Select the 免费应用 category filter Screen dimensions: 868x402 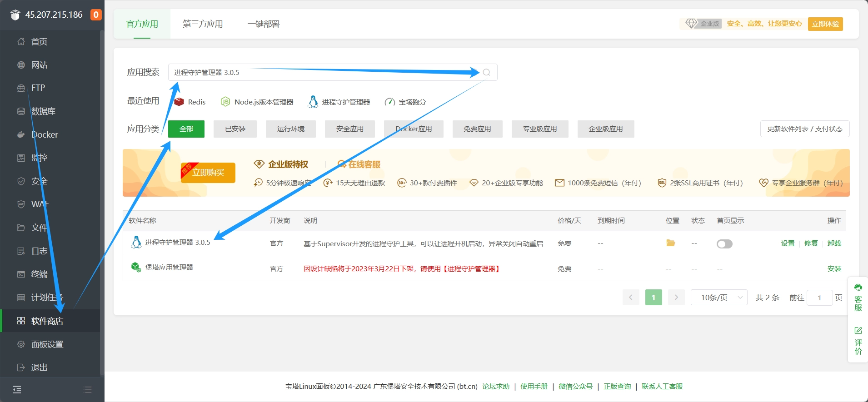[478, 129]
